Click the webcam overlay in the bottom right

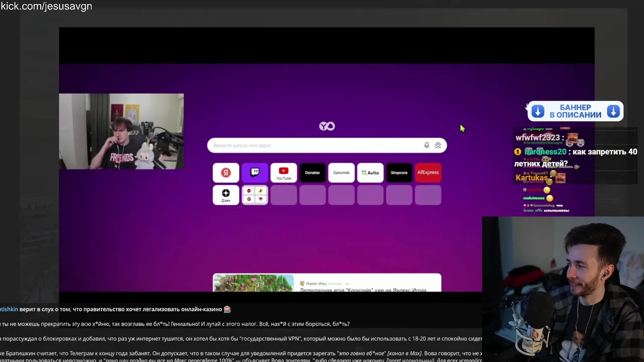click(563, 290)
